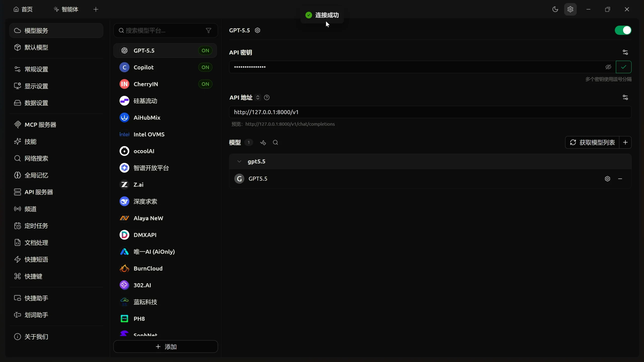Image resolution: width=644 pixels, height=362 pixels.
Task: Open API 服务器 settings
Action: (x=56, y=192)
